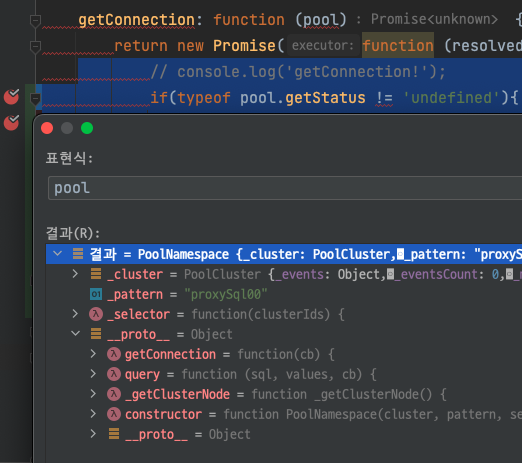Click the 표현식: expression label
Viewport: 522px width, 463px height.
pos(69,158)
